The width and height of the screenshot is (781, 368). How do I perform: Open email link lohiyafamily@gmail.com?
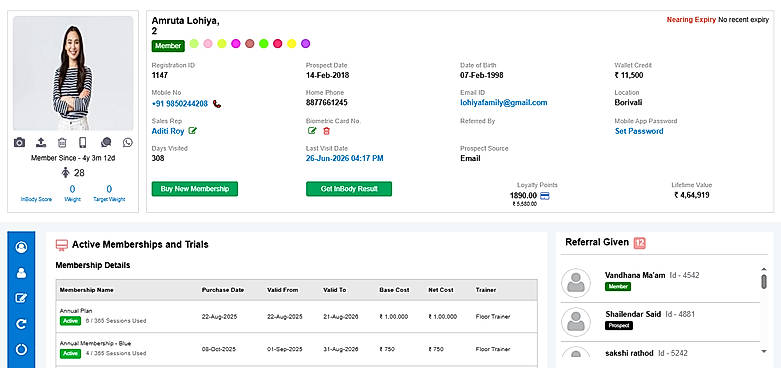504,103
